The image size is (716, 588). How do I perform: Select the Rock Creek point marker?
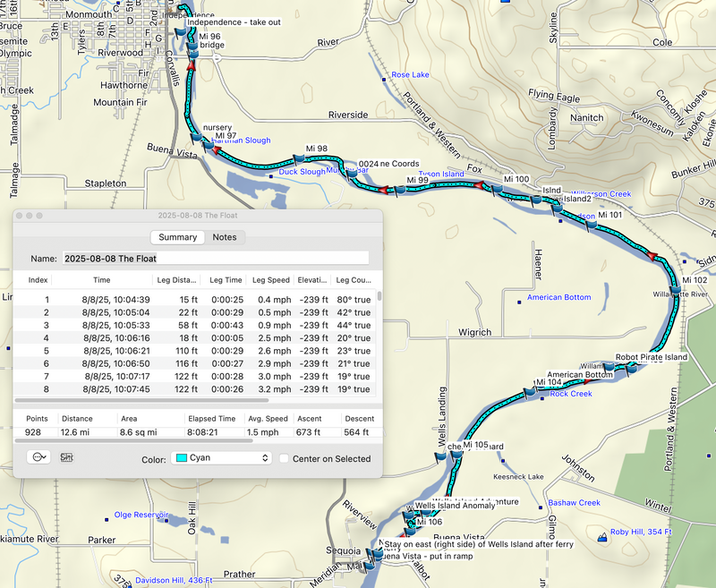coord(542,398)
